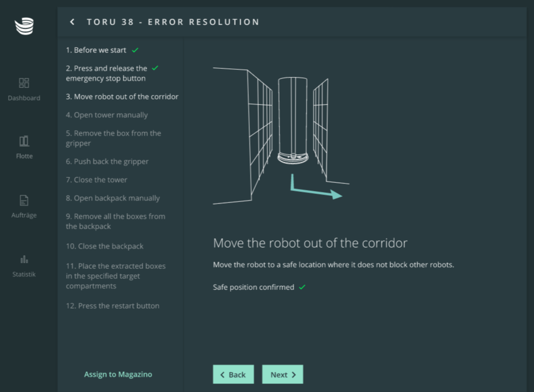534x392 pixels.
Task: Open the Flotte fleet icon
Action: pos(24,141)
